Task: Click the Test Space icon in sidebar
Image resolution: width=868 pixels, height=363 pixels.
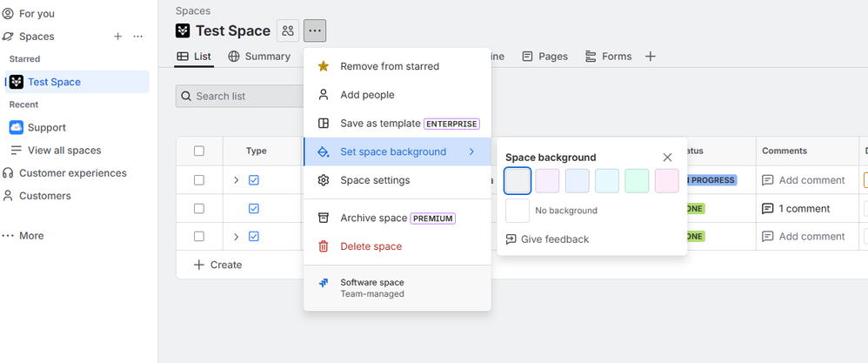Action: click(x=16, y=82)
